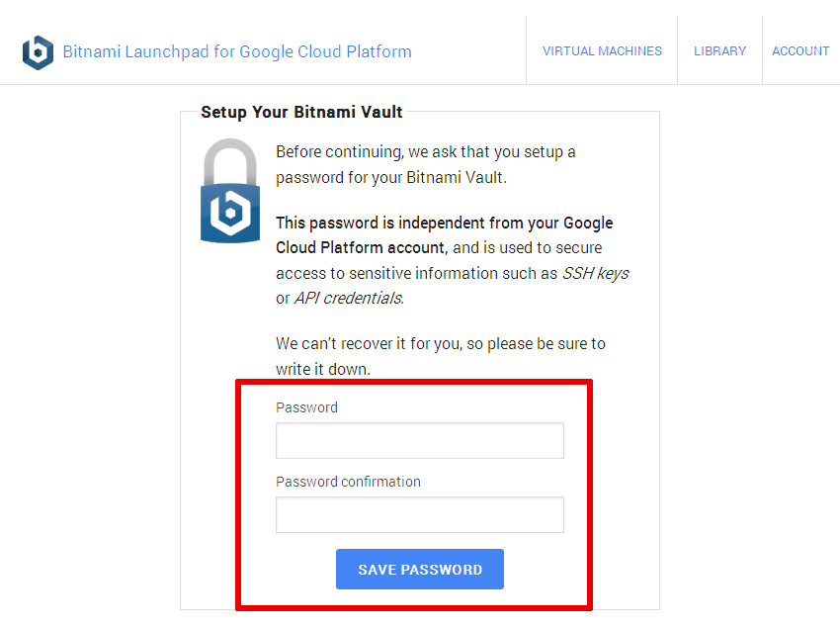Focus the Password input field
The height and width of the screenshot is (628, 840).
(420, 440)
